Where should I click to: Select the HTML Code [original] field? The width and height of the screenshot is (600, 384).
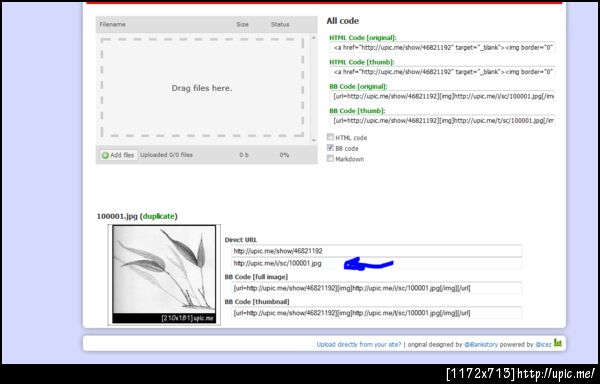click(x=442, y=47)
